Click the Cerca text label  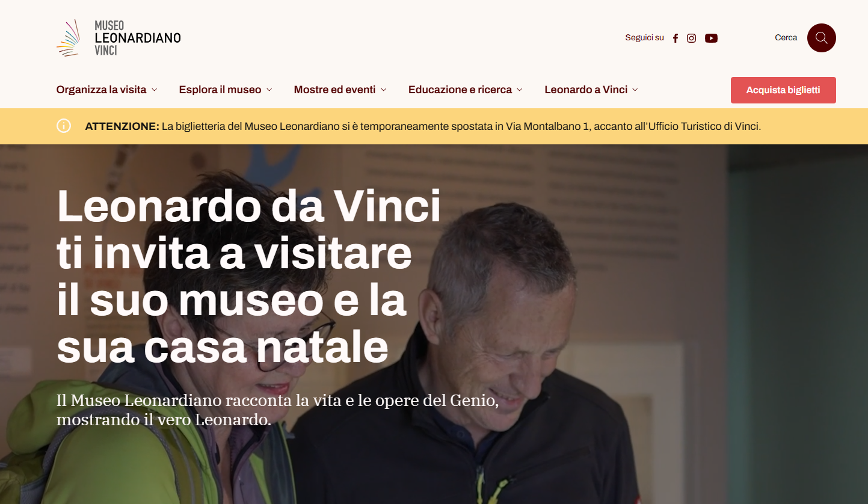[x=786, y=38]
